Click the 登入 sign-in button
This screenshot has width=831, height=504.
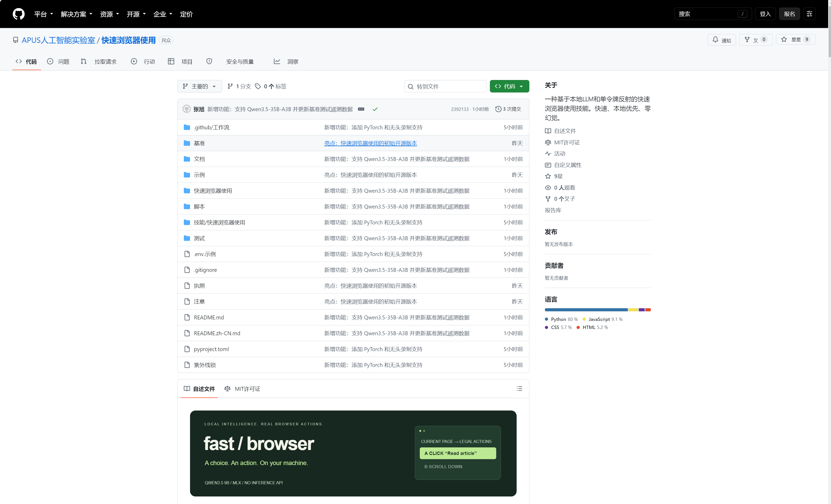coord(765,14)
